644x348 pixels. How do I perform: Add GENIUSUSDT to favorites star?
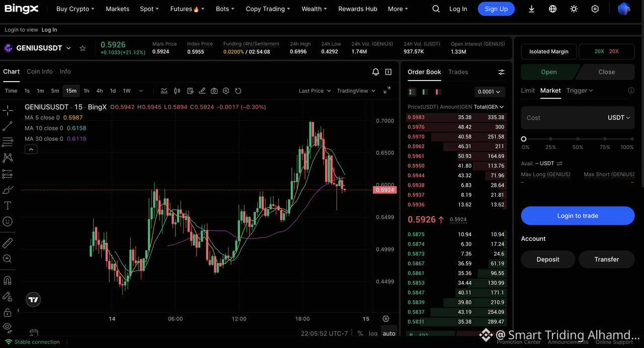coord(83,48)
